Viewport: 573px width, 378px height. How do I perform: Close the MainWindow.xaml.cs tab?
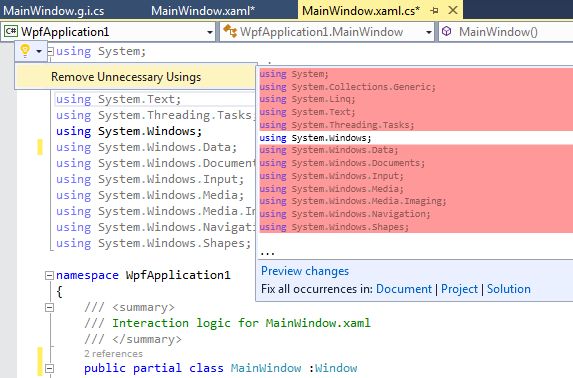[x=453, y=10]
